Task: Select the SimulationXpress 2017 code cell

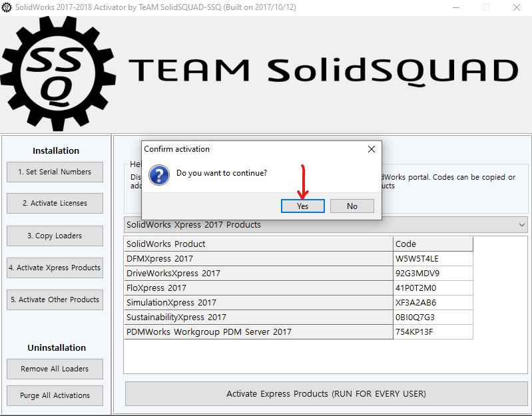Action: click(x=433, y=302)
